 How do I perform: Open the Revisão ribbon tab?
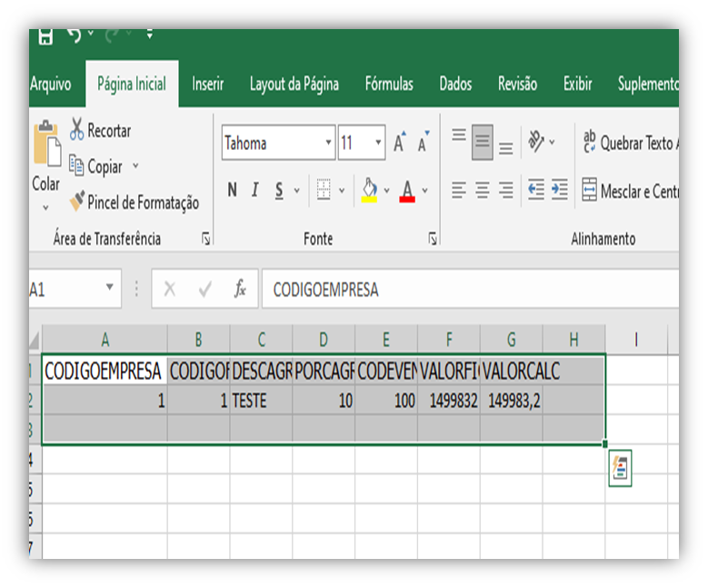click(x=517, y=84)
